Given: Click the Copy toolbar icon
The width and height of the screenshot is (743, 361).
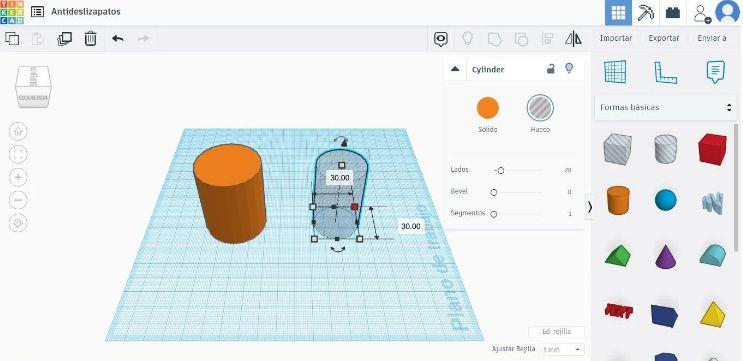Looking at the screenshot, I should [x=12, y=38].
